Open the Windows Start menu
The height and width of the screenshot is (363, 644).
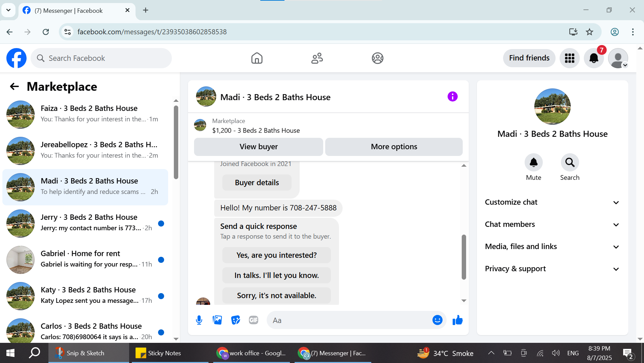coord(10,353)
